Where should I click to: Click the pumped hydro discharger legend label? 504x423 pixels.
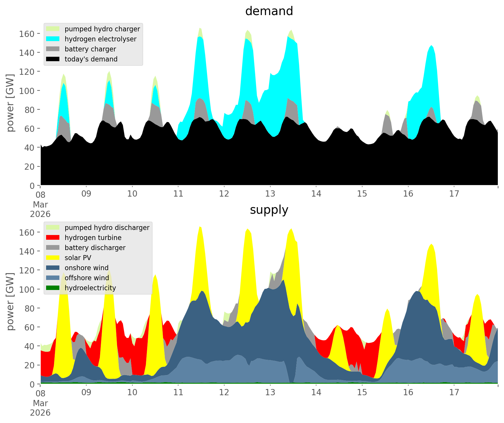coord(107,228)
